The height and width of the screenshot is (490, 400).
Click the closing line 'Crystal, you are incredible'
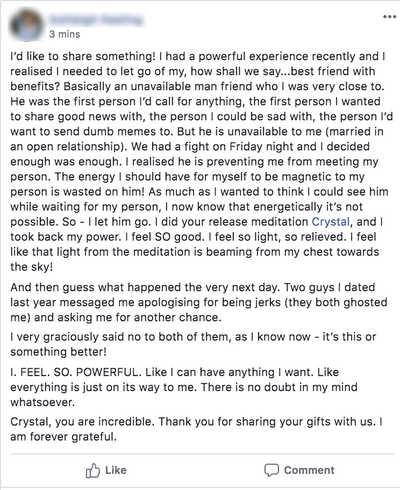click(82, 422)
